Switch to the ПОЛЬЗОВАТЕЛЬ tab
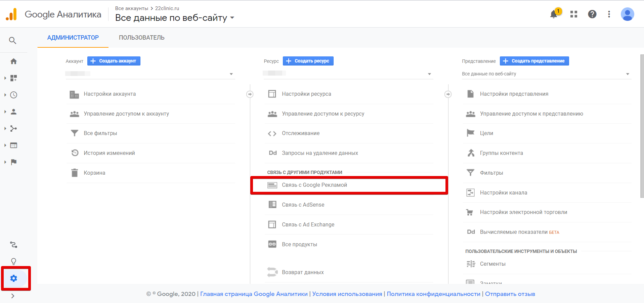Image resolution: width=644 pixels, height=303 pixels. pos(141,38)
